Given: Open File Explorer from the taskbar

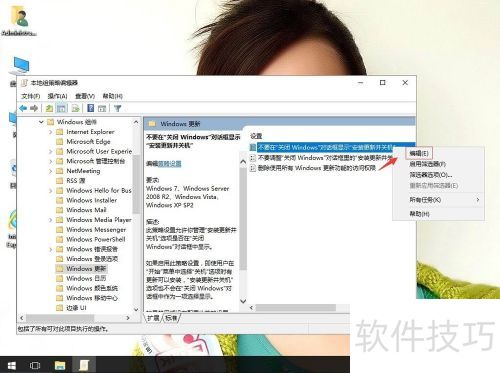Looking at the screenshot, I should point(60,365).
